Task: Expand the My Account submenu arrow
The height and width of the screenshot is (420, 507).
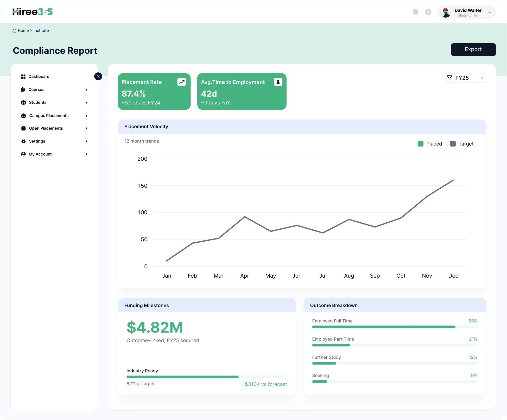Action: click(86, 154)
